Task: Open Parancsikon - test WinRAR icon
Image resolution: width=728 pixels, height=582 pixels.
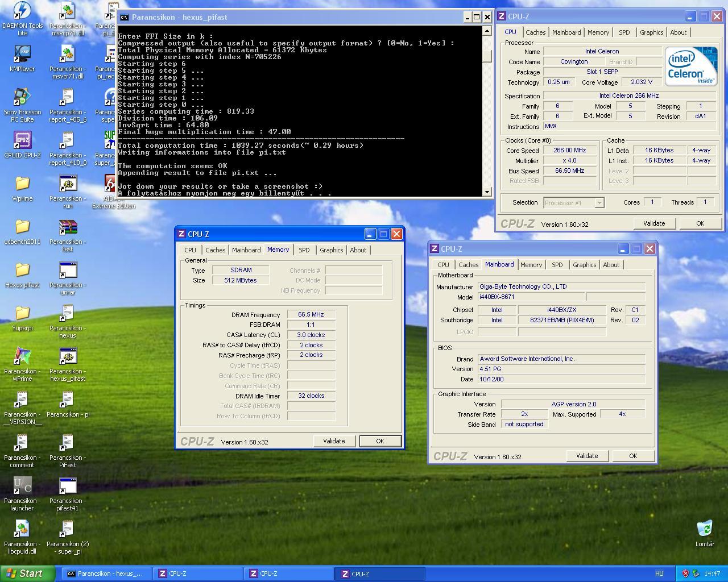Action: tap(68, 226)
